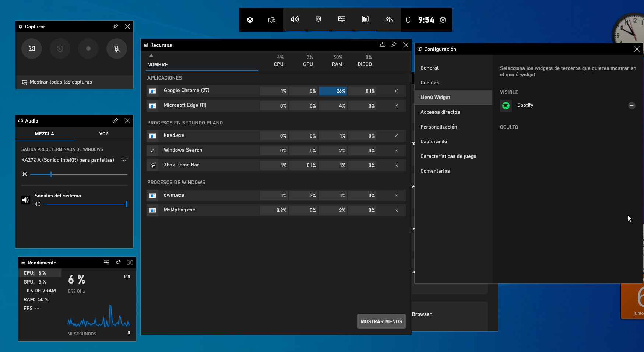
Task: Click the MOSTRAR MENOS button
Action: point(381,321)
